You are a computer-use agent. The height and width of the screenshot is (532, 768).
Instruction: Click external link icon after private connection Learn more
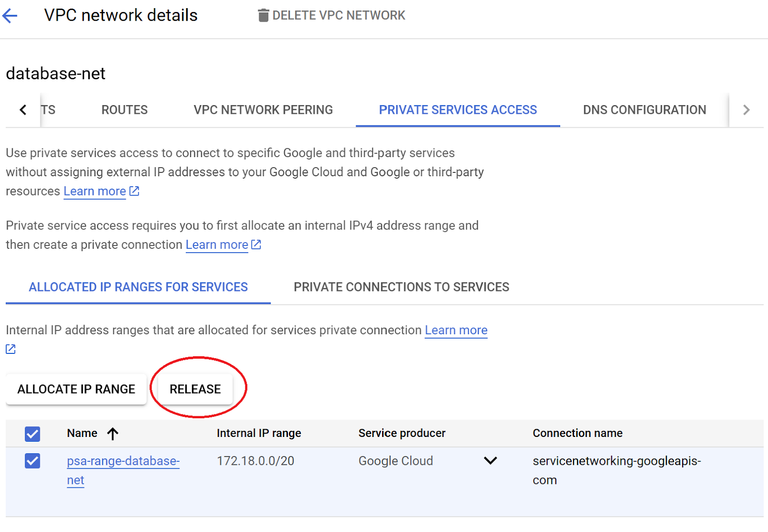coord(256,244)
